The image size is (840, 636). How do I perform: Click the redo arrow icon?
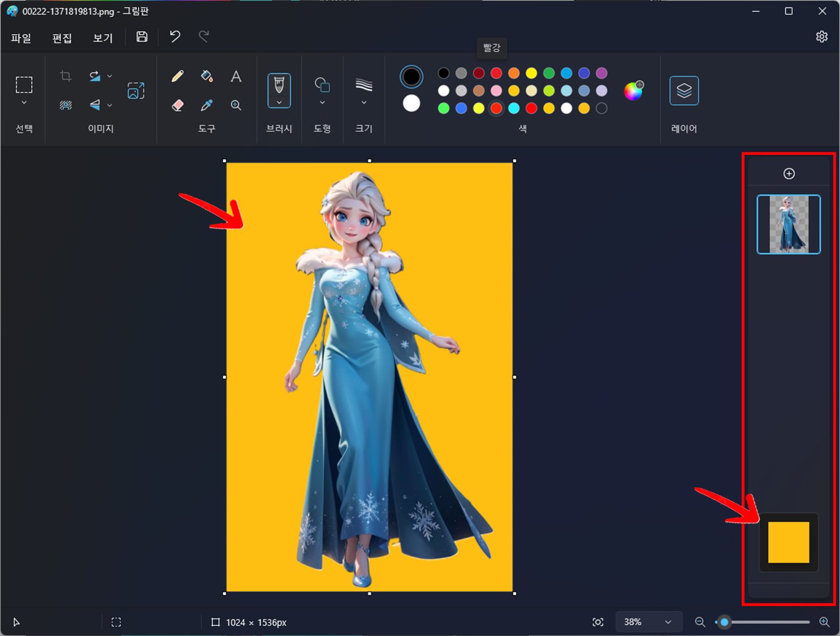203,37
